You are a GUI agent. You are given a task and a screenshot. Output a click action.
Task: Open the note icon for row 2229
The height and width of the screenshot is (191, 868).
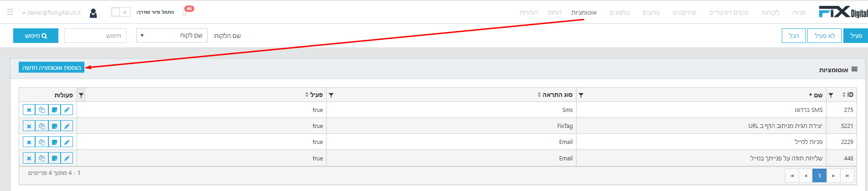pyautogui.click(x=54, y=142)
